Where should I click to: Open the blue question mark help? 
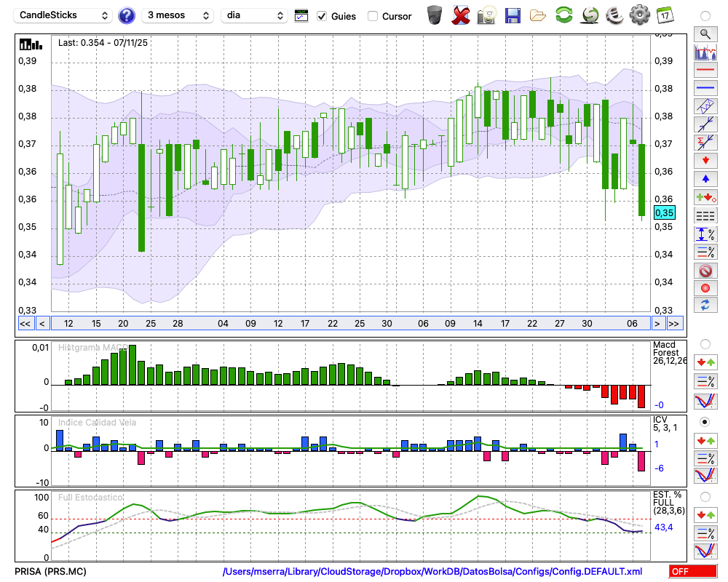pyautogui.click(x=126, y=16)
